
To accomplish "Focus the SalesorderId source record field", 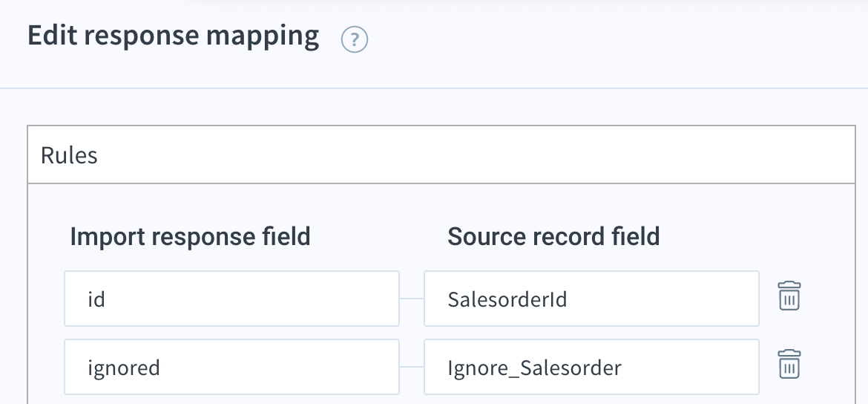I will click(x=591, y=299).
